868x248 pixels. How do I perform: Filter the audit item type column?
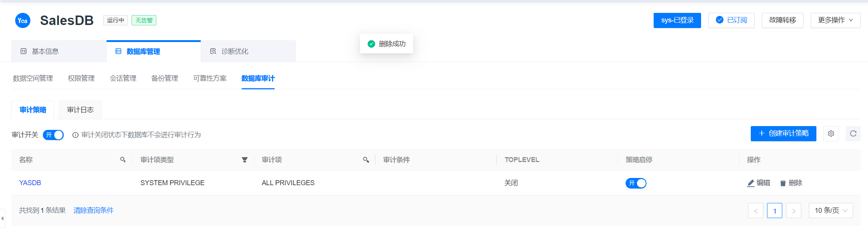[x=245, y=160]
